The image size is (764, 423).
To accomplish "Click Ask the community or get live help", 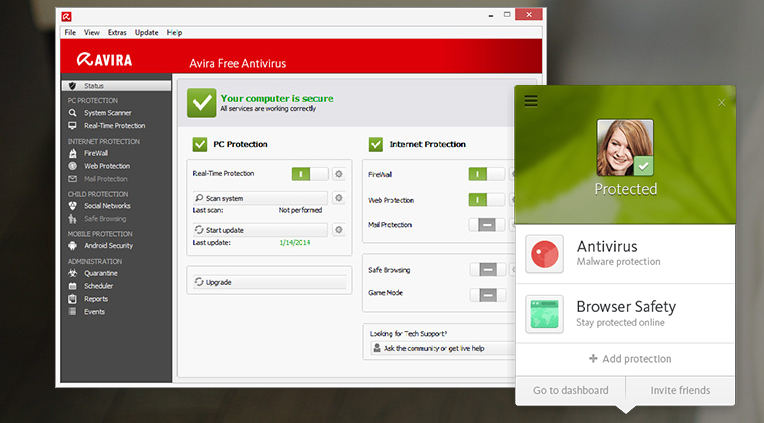I will pos(442,348).
